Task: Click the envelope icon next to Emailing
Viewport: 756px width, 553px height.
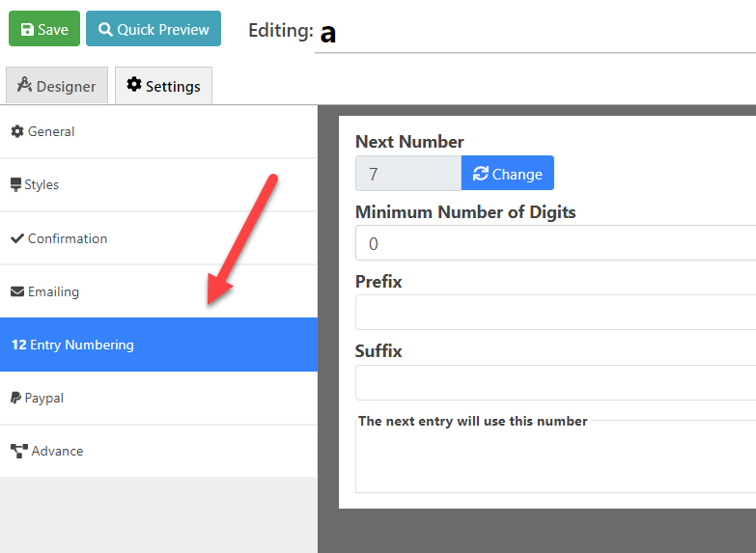Action: 17,291
